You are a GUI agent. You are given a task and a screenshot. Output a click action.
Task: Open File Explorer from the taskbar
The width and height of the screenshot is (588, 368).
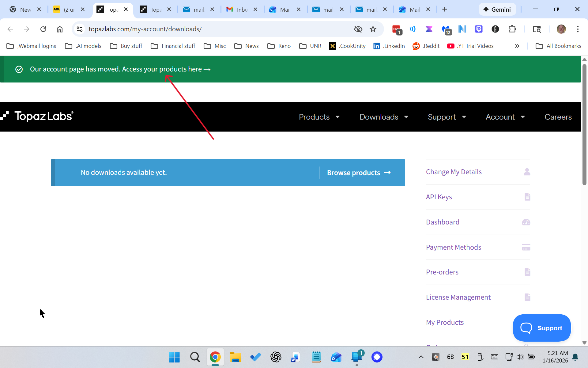(235, 357)
